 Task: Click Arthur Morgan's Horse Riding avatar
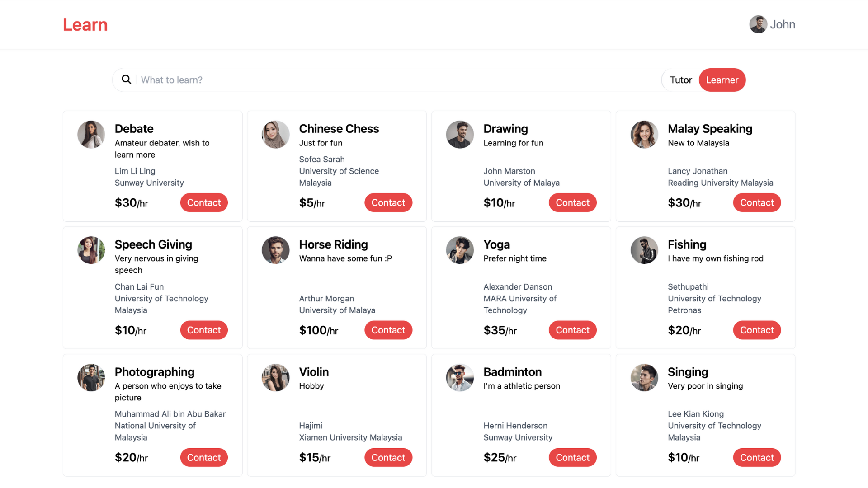(x=276, y=250)
